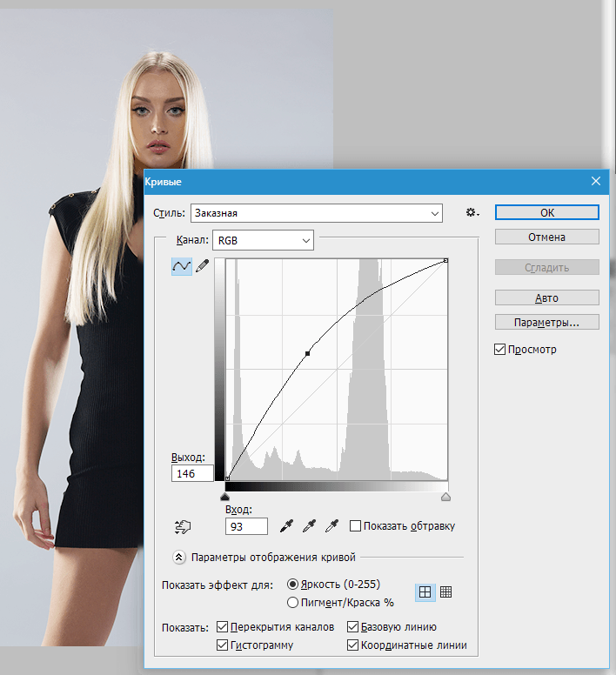This screenshot has height=675, width=616.
Task: Switch to detailed ten-percent grid icon
Action: [446, 591]
